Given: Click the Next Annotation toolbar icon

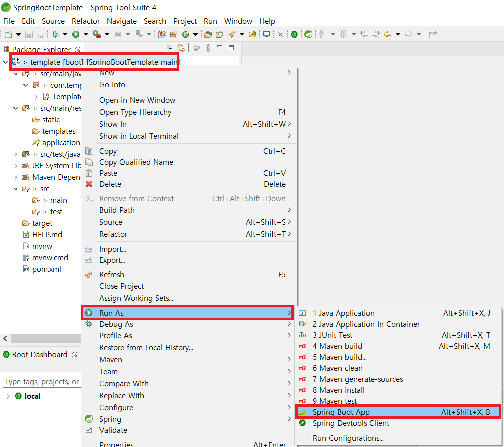Looking at the screenshot, I should [x=323, y=34].
